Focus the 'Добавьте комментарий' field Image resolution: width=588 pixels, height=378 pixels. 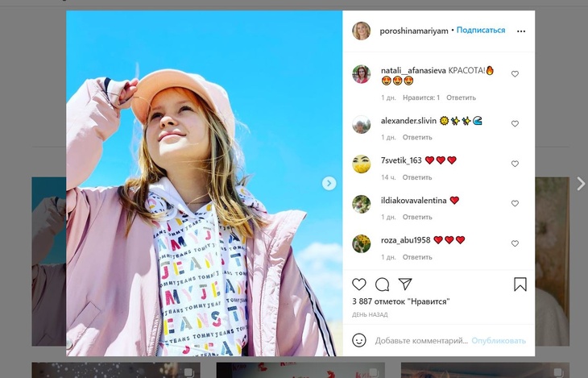tap(421, 341)
